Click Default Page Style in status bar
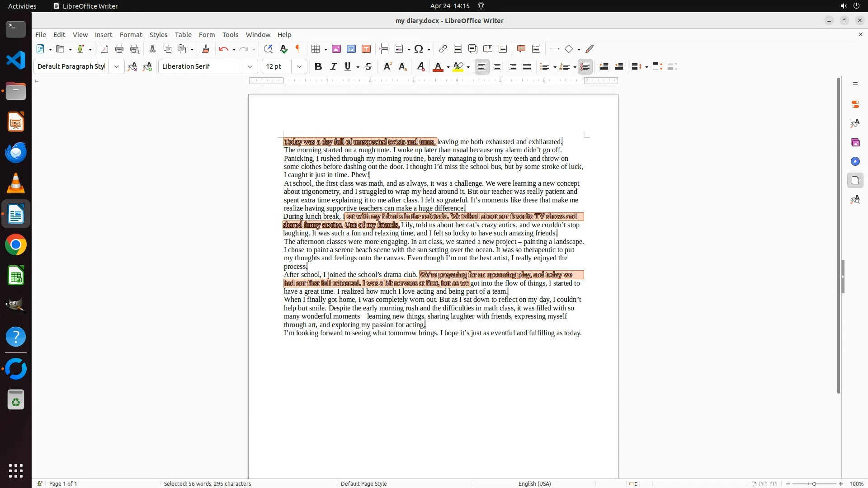 [x=363, y=483]
